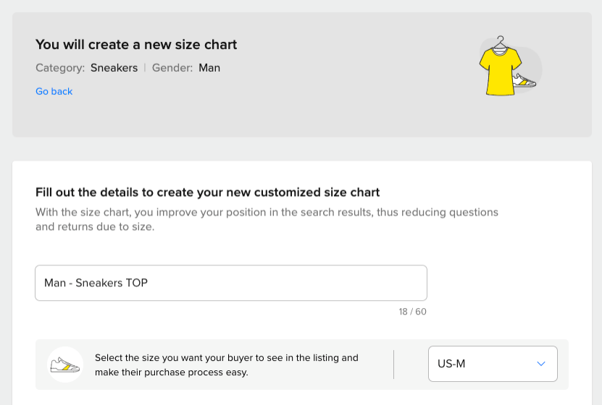Click the 'Fill out the details' heading
The image size is (602, 405).
[x=207, y=192]
